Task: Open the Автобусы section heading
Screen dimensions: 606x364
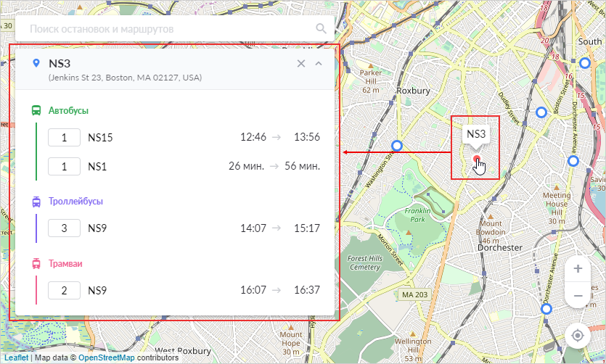Action: click(68, 111)
